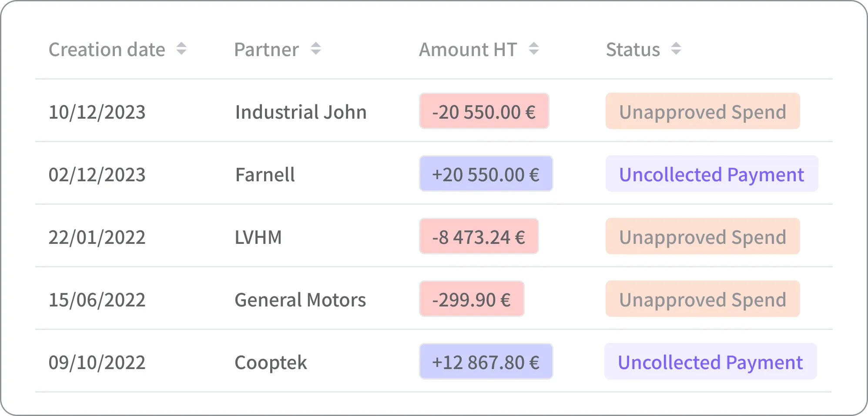
Task: Click the red -299.90 € amount badge
Action: (472, 299)
